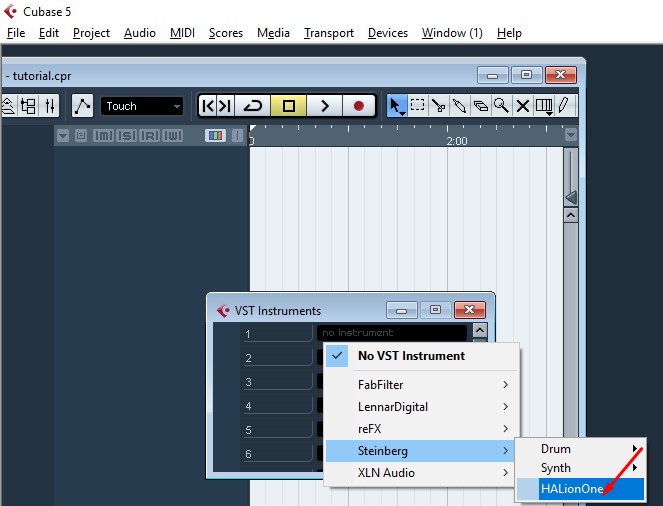Viewport: 663px width, 506px height.
Task: Open the Touch automation mode dropdown
Action: click(x=142, y=106)
